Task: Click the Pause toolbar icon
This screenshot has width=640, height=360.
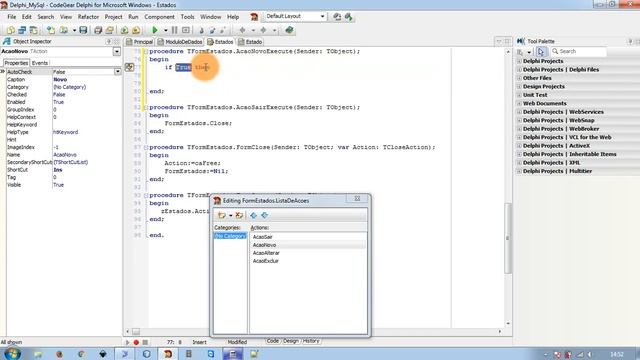Action: coord(175,30)
